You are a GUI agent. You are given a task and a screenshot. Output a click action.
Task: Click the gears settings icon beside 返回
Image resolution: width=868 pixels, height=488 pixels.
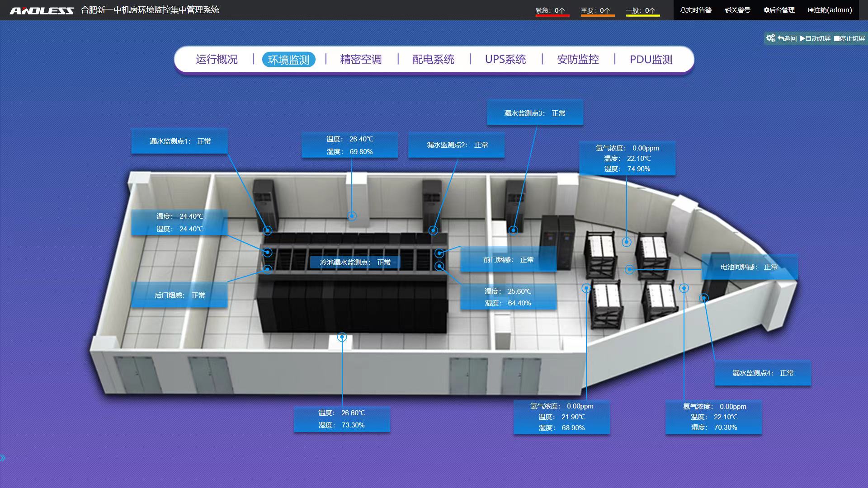pyautogui.click(x=770, y=38)
